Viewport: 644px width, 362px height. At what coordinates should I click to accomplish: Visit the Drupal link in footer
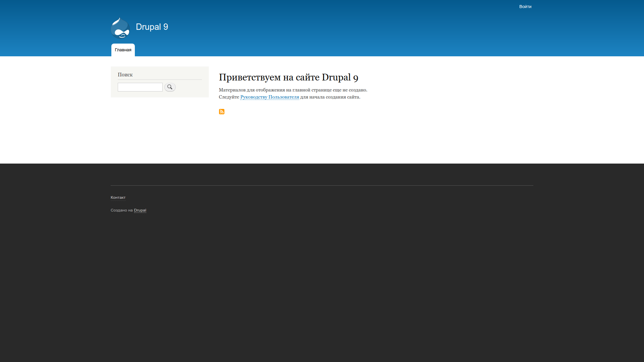140,210
